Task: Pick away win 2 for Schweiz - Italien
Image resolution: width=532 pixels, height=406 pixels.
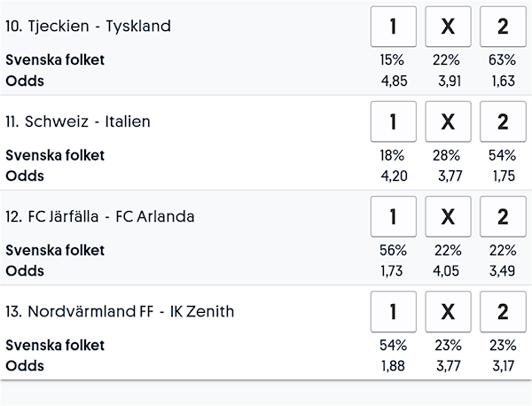Action: pos(503,121)
